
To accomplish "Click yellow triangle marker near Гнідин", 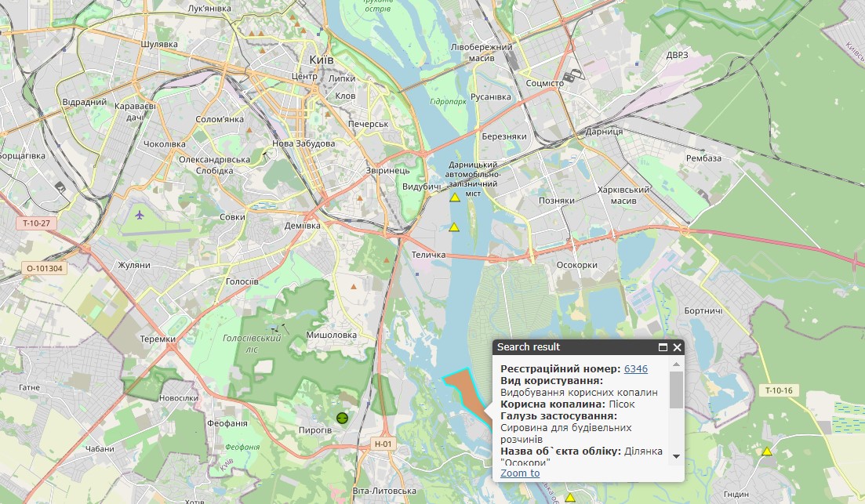I will [767, 451].
